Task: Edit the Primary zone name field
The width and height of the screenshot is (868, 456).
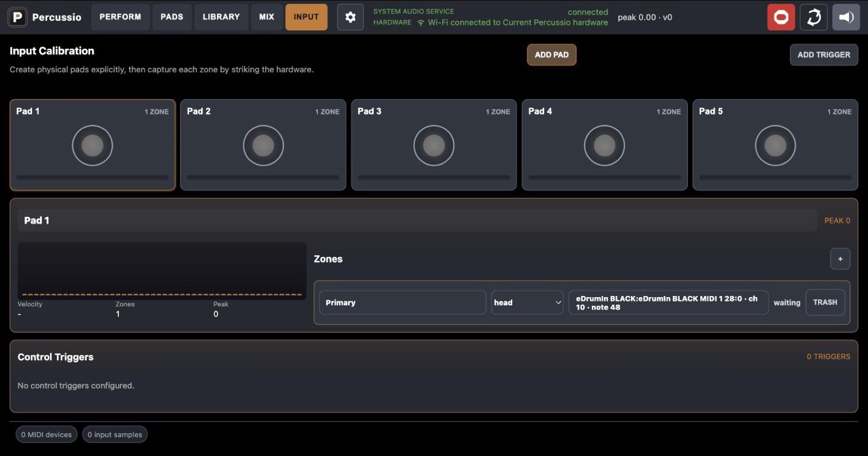Action: click(x=403, y=303)
